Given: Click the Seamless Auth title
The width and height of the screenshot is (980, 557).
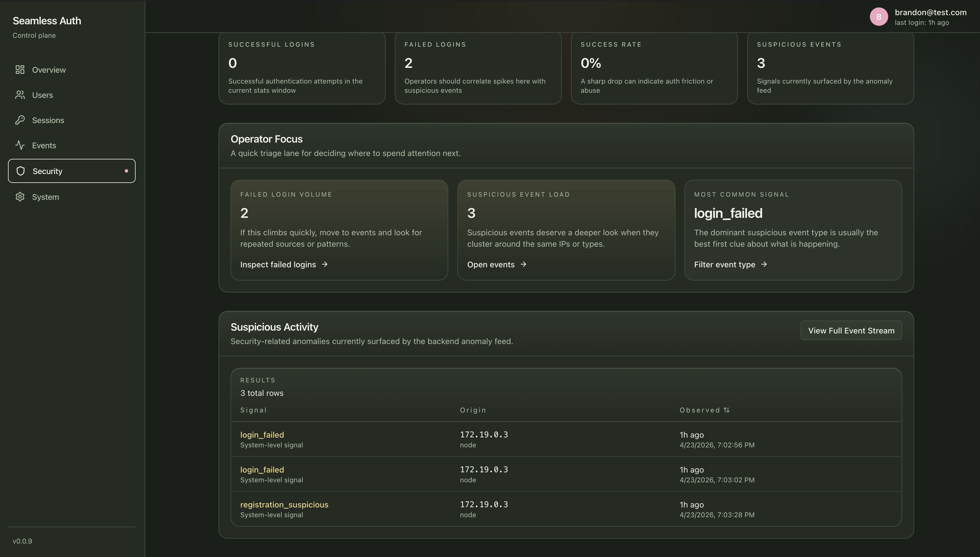Looking at the screenshot, I should point(47,21).
